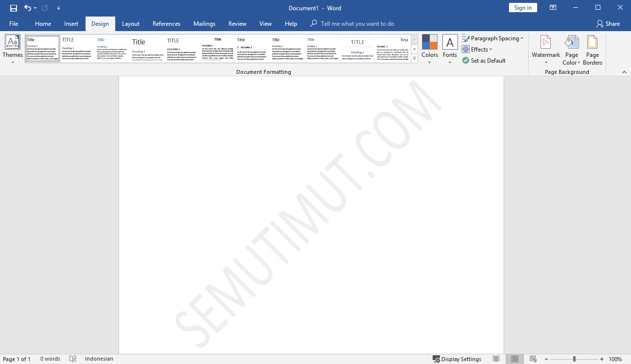Switch to Print Layout view
The width and height of the screenshot is (631, 364).
click(x=515, y=359)
